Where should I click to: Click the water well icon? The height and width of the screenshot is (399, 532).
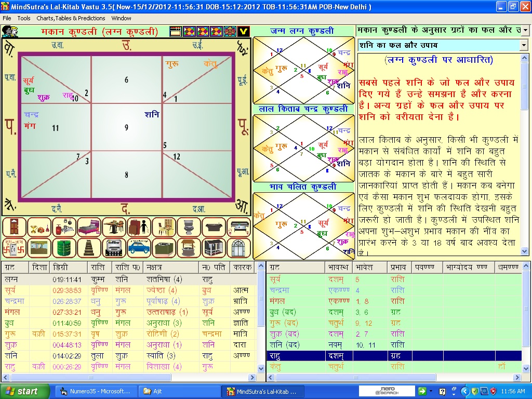[x=189, y=248]
